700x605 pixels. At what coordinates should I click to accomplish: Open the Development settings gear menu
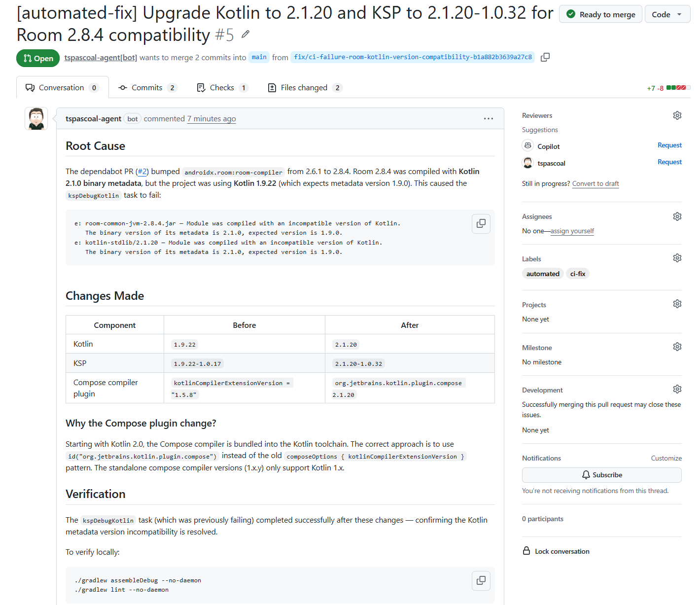pos(677,390)
